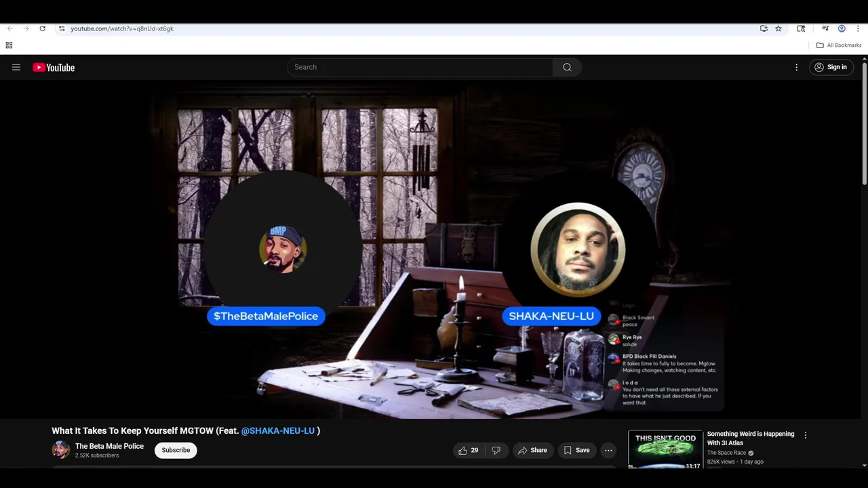Share this video

pos(532,450)
